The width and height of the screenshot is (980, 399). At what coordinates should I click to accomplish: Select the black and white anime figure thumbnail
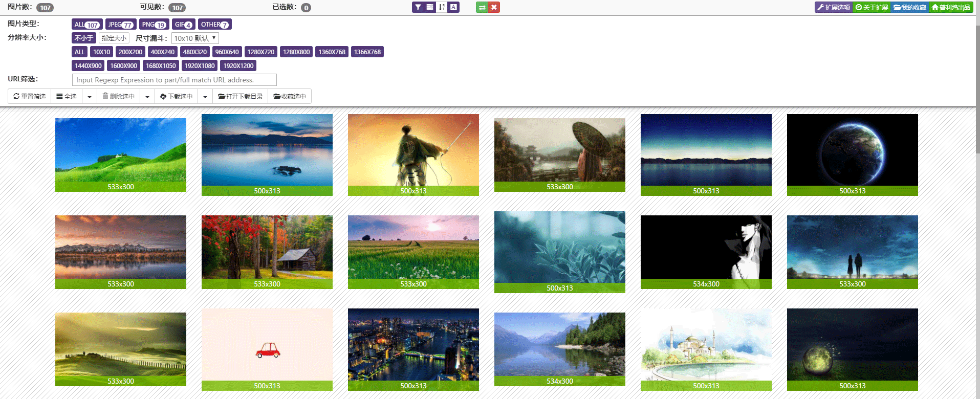coord(706,252)
